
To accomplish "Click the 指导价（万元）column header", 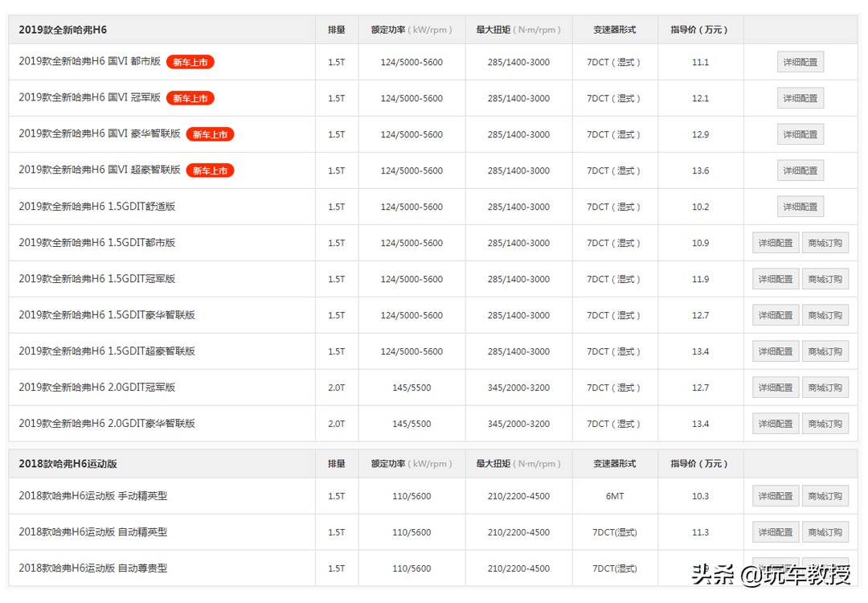I will point(698,29).
